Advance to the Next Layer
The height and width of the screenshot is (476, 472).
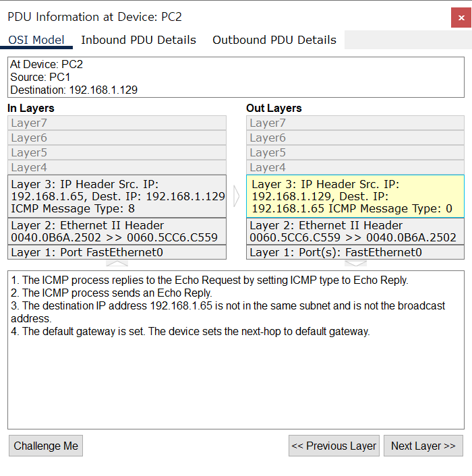coord(423,446)
